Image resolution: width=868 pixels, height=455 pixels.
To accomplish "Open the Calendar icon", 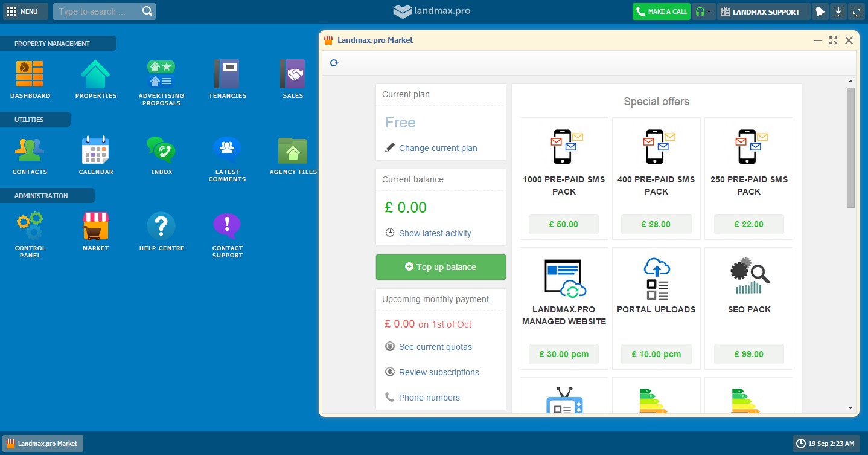I will (x=95, y=150).
